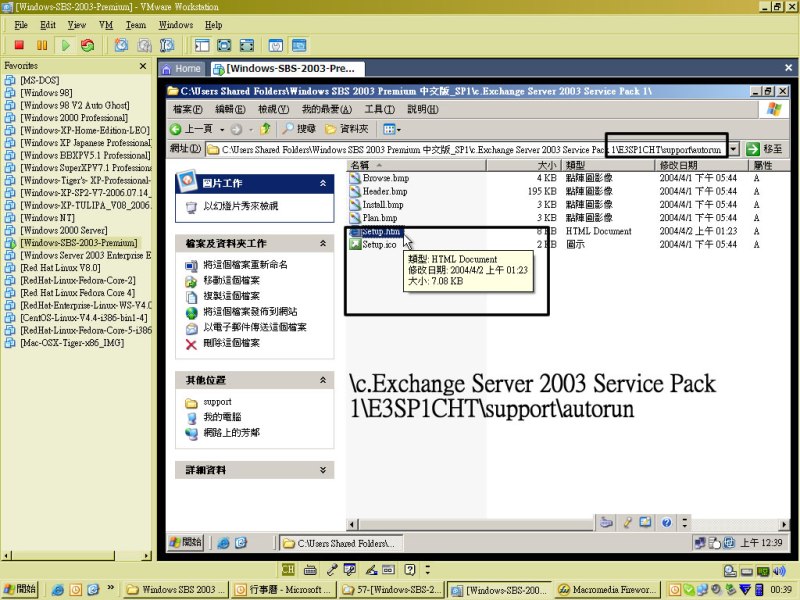Switch to the Home tab
Screen dimensions: 800x600
[x=182, y=68]
